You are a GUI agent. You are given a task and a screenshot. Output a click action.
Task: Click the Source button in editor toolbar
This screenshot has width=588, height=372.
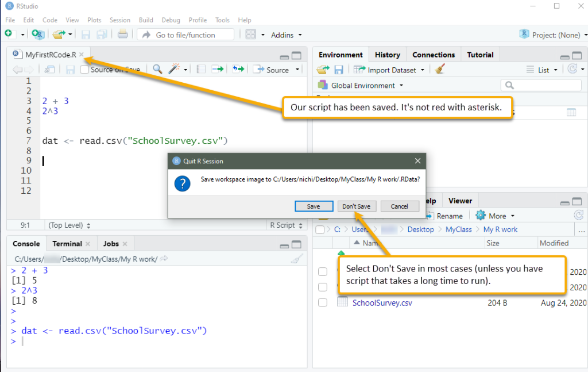(x=272, y=70)
